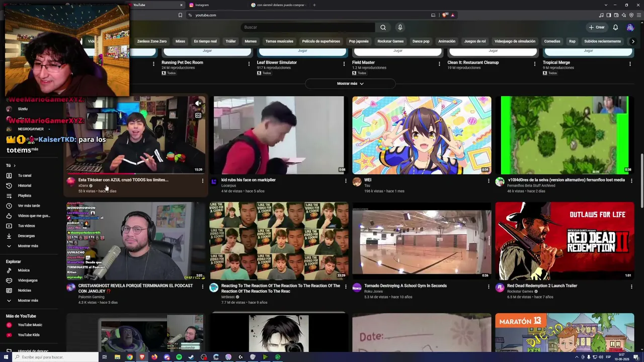Toggle the Brave sidebar panel icon

(x=609, y=15)
